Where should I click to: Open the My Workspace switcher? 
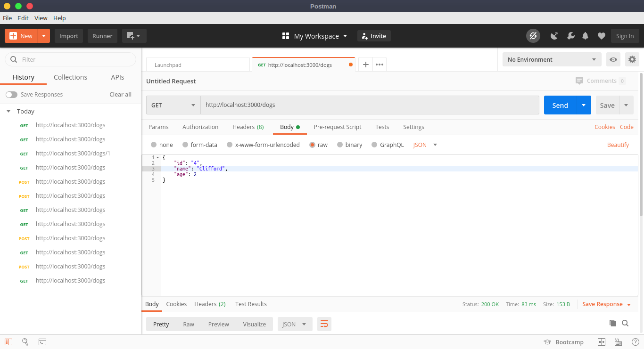(x=314, y=36)
